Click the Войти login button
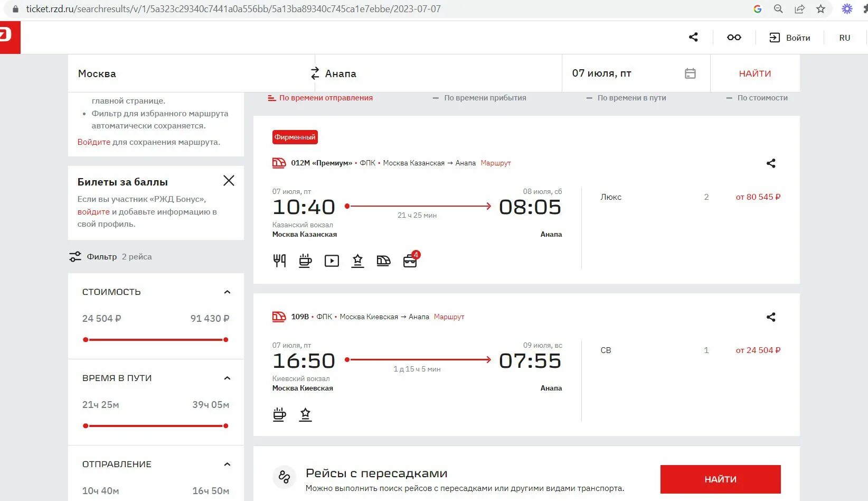868x501 pixels. pyautogui.click(x=790, y=38)
